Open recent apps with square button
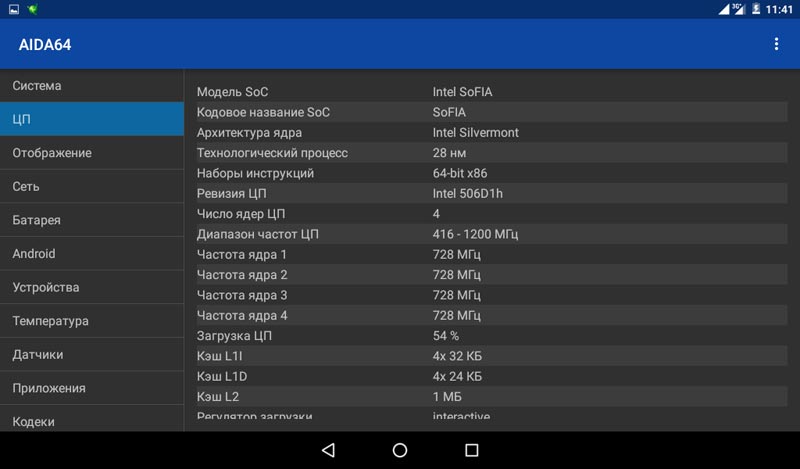Viewport: 800px width, 469px height. 472,450
